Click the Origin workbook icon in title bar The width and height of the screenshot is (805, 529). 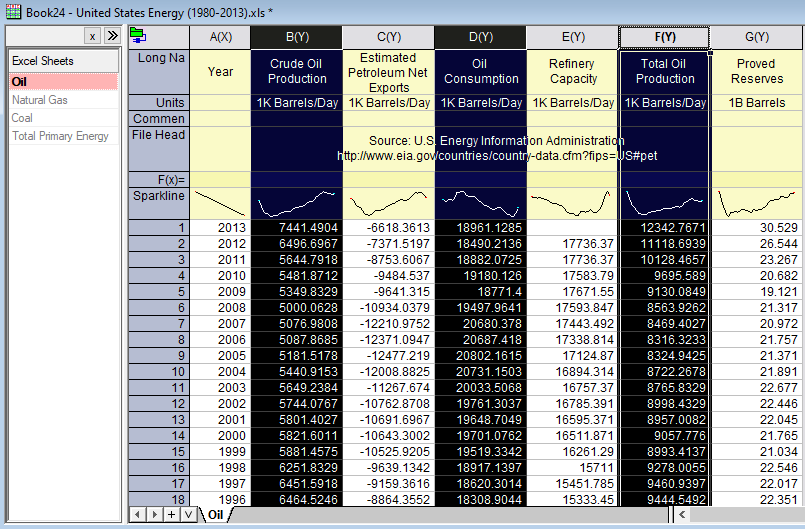click(13, 12)
